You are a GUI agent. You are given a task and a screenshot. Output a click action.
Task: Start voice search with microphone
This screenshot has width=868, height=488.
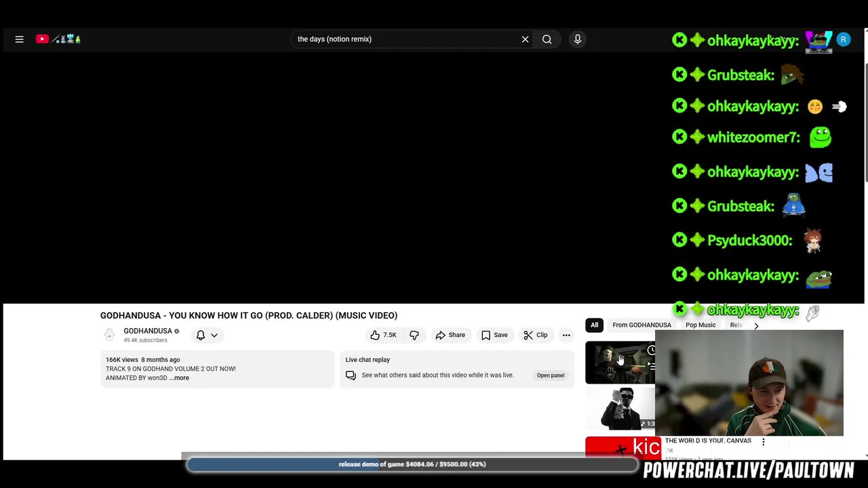point(578,39)
